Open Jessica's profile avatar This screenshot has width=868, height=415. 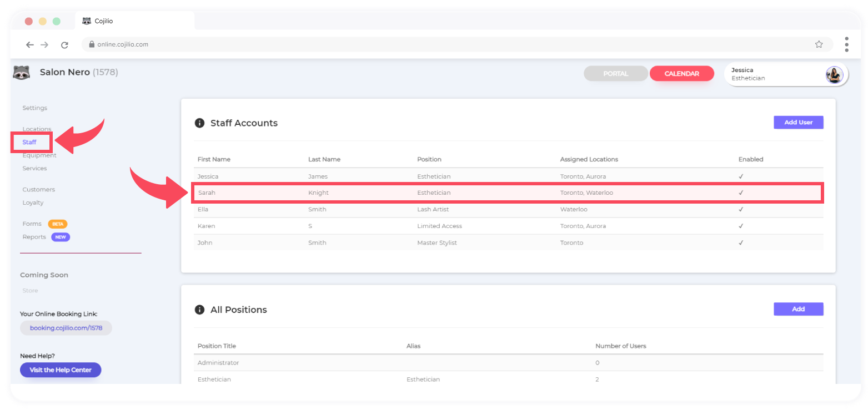834,74
